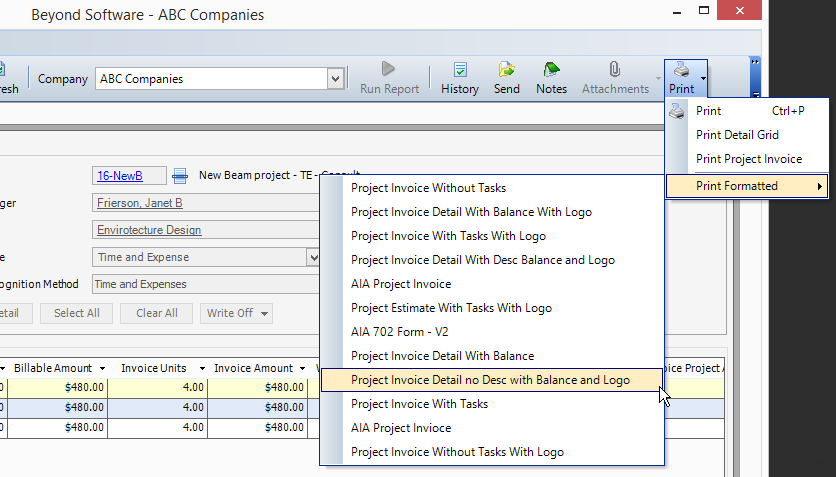
Task: Select Print Detail Grid menu item
Action: (x=747, y=135)
